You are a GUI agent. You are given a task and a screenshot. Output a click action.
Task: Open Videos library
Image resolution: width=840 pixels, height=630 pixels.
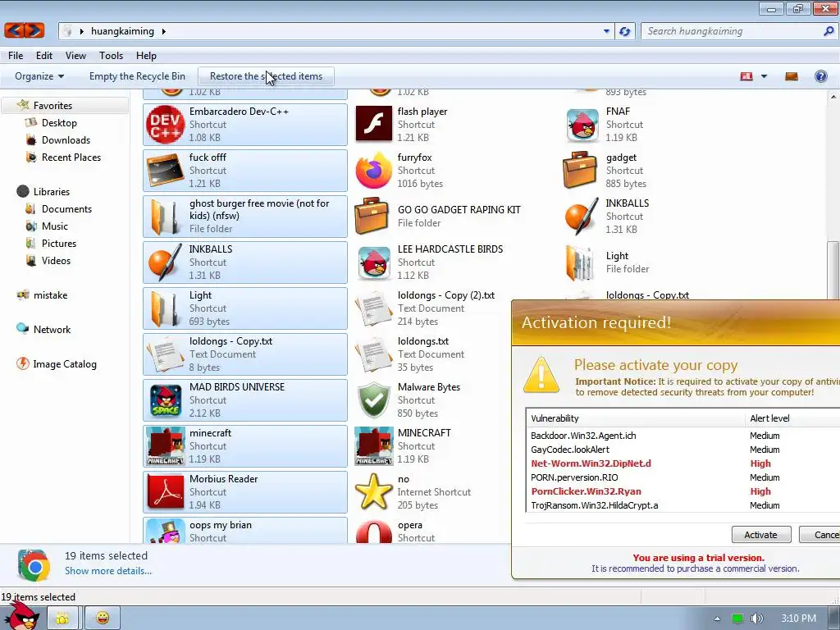(56, 260)
